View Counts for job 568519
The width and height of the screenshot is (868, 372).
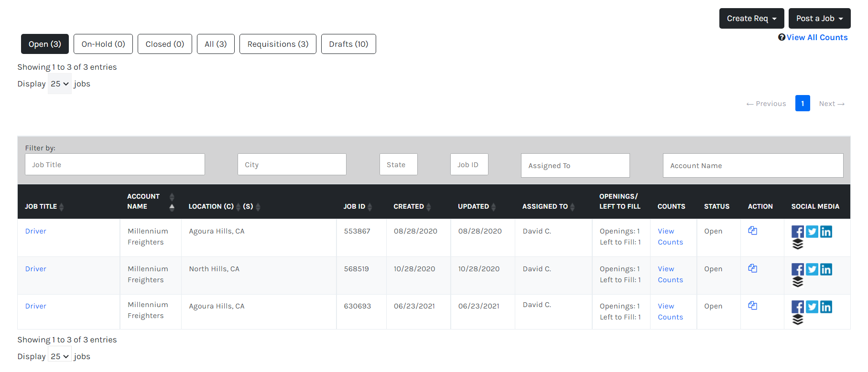point(670,274)
